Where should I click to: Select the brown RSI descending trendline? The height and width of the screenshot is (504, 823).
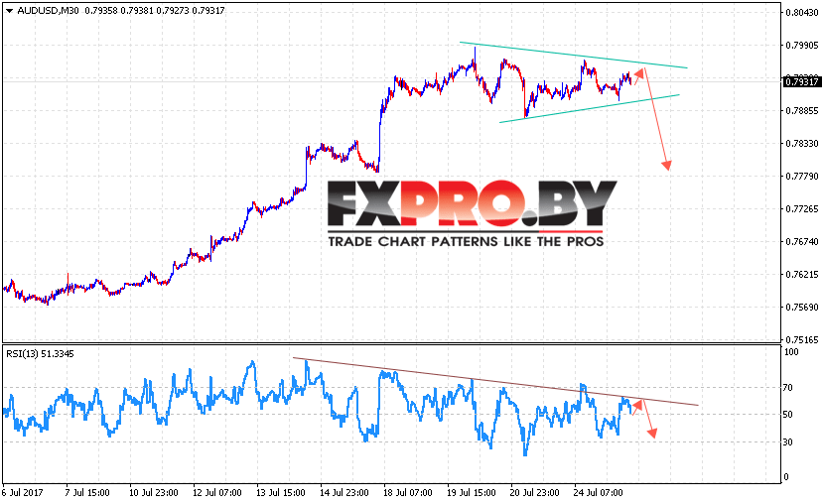495,381
